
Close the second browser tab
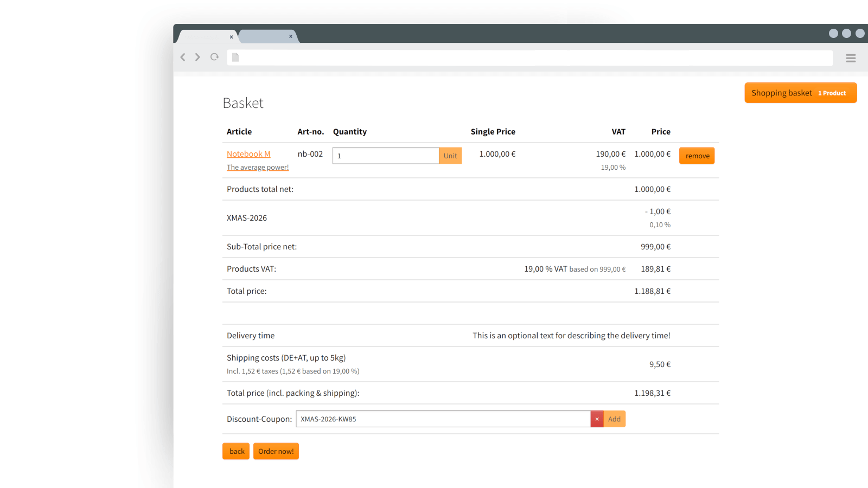tap(291, 37)
